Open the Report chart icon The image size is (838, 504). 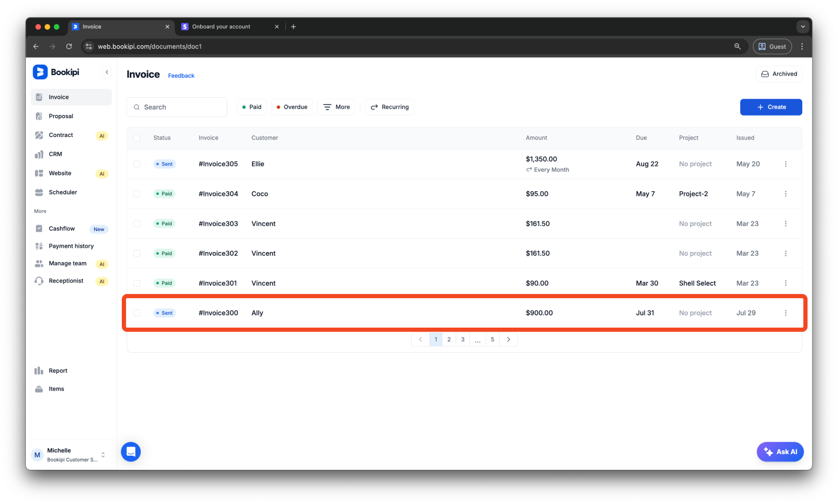click(x=39, y=371)
